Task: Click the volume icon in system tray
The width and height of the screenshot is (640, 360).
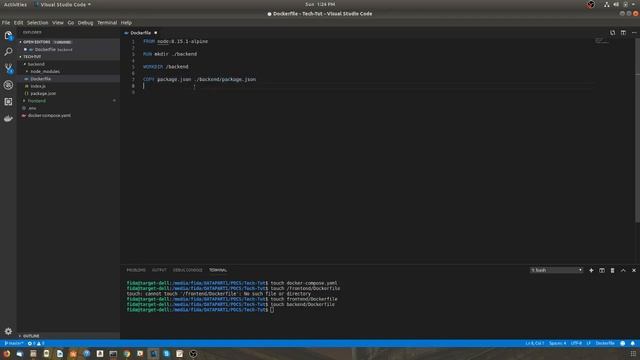Action: (x=616, y=4)
